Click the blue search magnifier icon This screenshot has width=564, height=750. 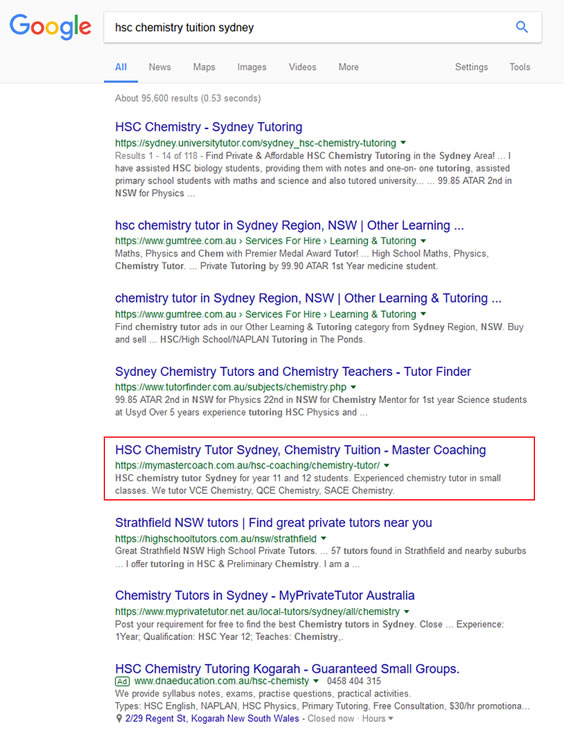pyautogui.click(x=522, y=27)
